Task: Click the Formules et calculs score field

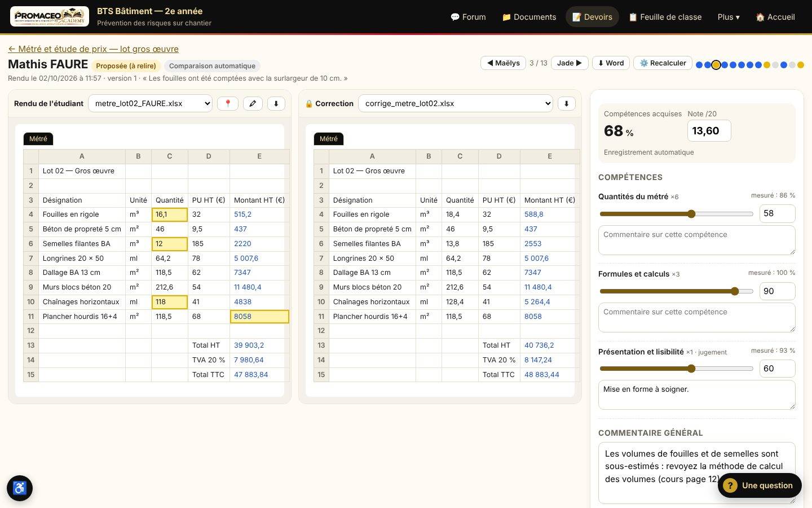Action: click(x=777, y=291)
